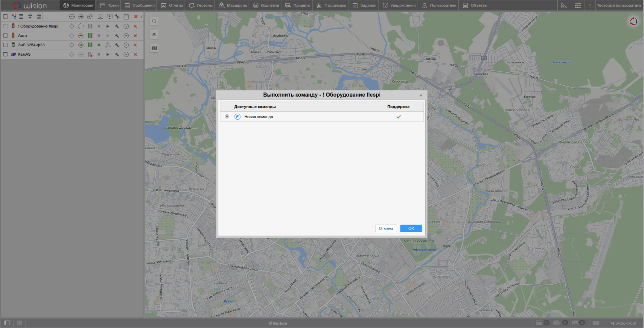644x328 pixels.
Task: Switch to the Геозоны tab
Action: coord(201,5)
